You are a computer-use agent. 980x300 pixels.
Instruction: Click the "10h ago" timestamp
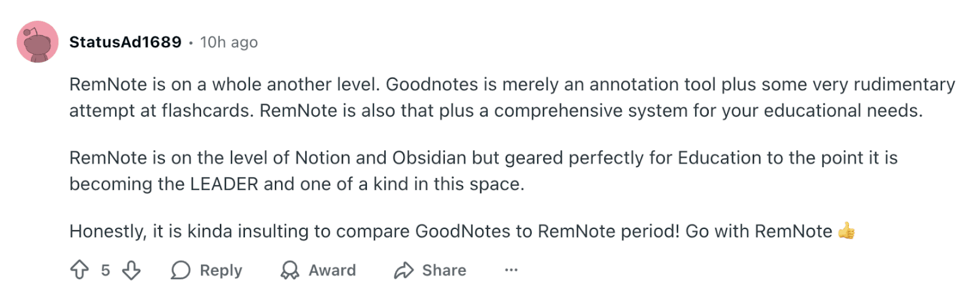228,42
